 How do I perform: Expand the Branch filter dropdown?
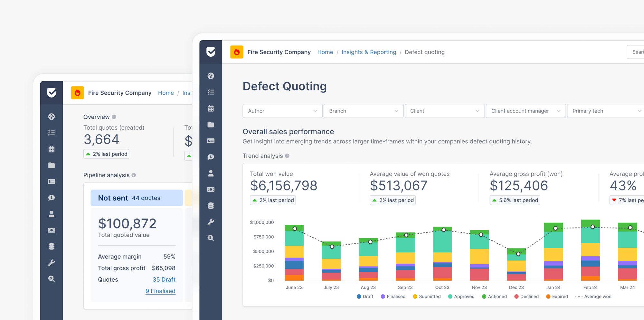coord(363,111)
